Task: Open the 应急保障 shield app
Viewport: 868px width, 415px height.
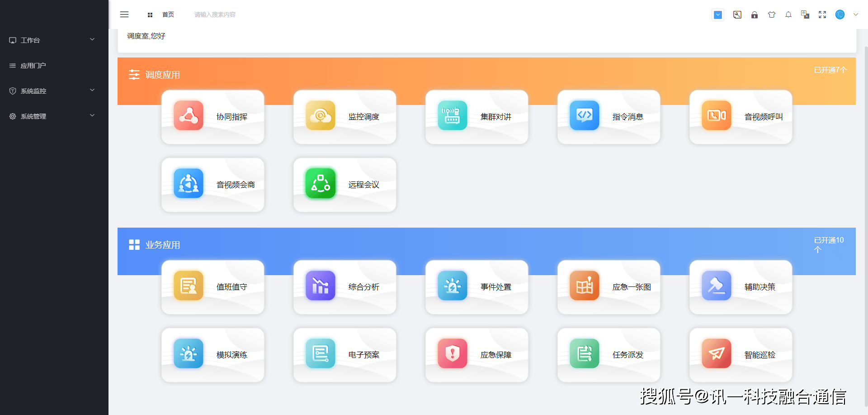Action: click(x=452, y=353)
